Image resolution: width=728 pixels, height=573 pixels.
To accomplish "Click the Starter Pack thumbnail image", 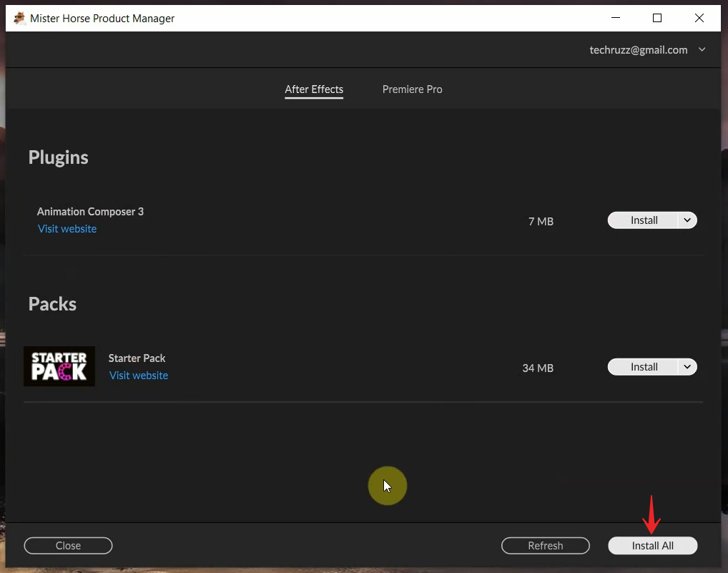I will pyautogui.click(x=59, y=366).
